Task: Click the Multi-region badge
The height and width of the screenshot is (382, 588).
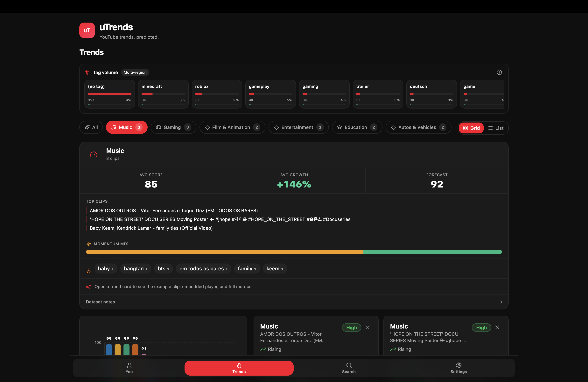Action: (135, 72)
